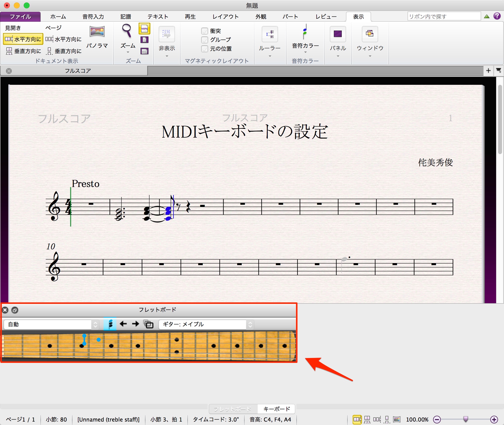The height and width of the screenshot is (425, 504).
Task: Minimize ribbon with green triangle icon
Action: (x=486, y=17)
